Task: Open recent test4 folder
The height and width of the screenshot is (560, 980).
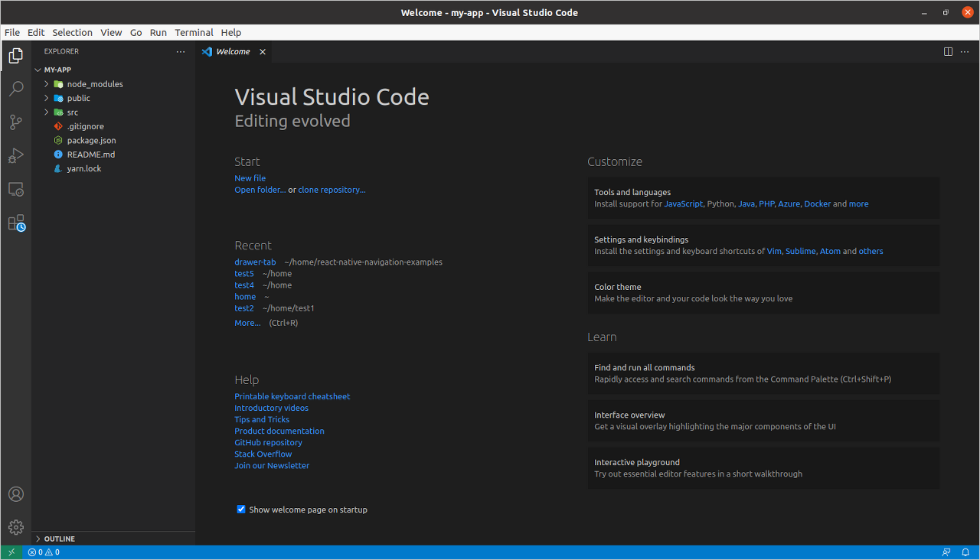Action: (x=244, y=285)
